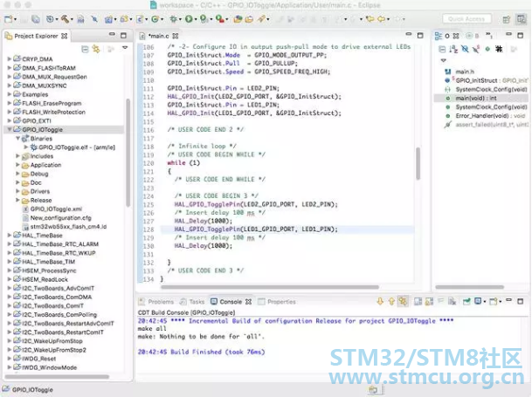Click the External Tools run icon

[x=220, y=19]
